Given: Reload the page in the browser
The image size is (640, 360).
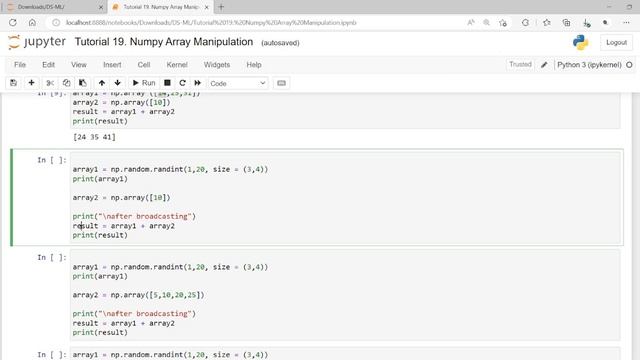Looking at the screenshot, I should (13, 23).
